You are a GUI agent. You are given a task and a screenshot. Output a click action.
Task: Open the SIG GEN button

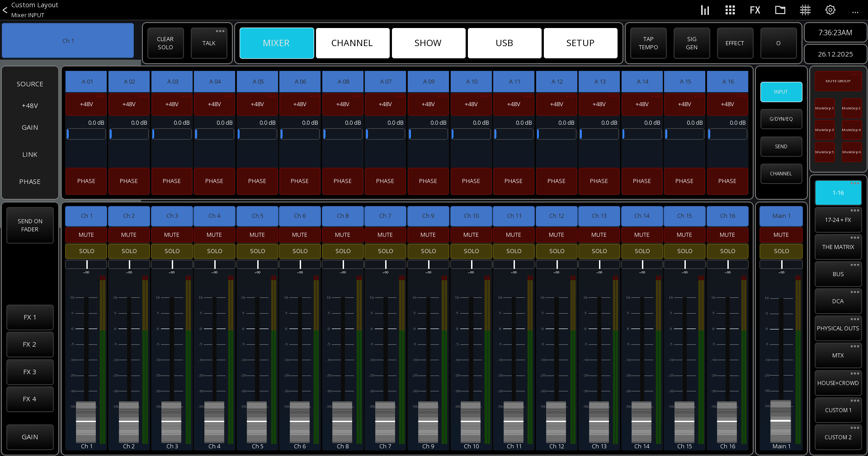tap(692, 43)
